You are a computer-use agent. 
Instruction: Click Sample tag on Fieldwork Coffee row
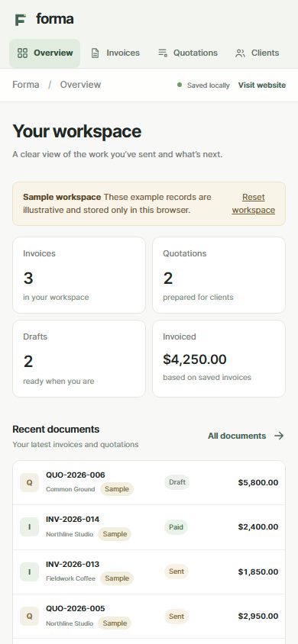pyautogui.click(x=117, y=578)
